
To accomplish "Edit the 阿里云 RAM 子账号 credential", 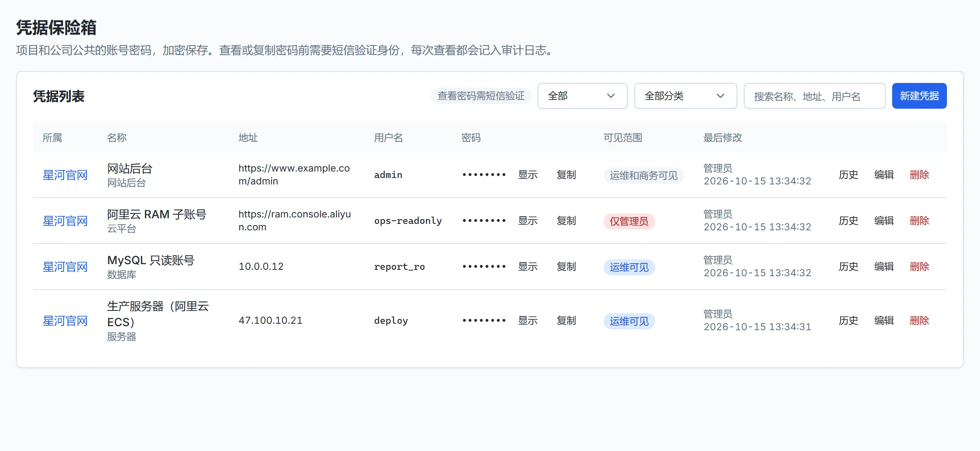I will tap(884, 221).
